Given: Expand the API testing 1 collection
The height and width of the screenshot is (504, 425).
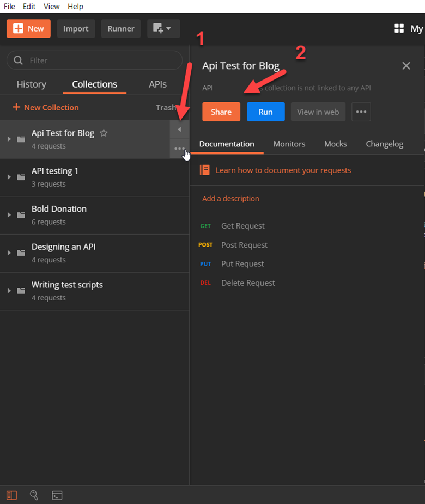Looking at the screenshot, I should (x=9, y=177).
